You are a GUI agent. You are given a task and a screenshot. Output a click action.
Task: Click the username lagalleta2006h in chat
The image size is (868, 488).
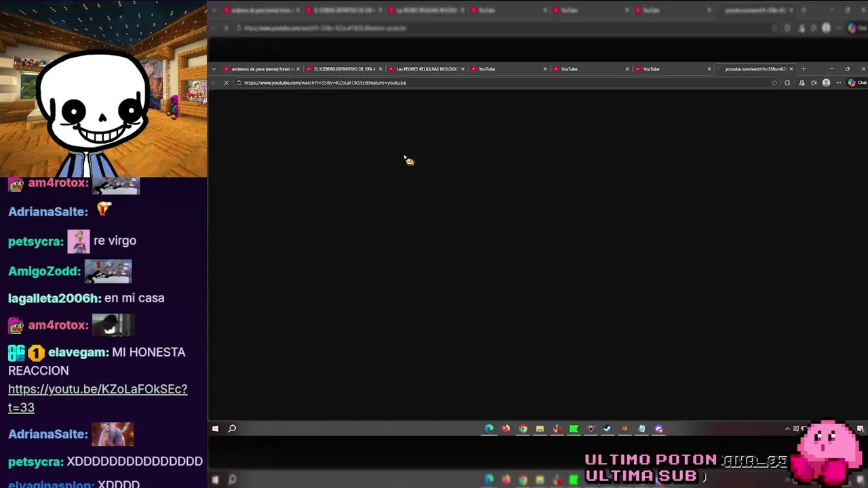click(x=54, y=298)
